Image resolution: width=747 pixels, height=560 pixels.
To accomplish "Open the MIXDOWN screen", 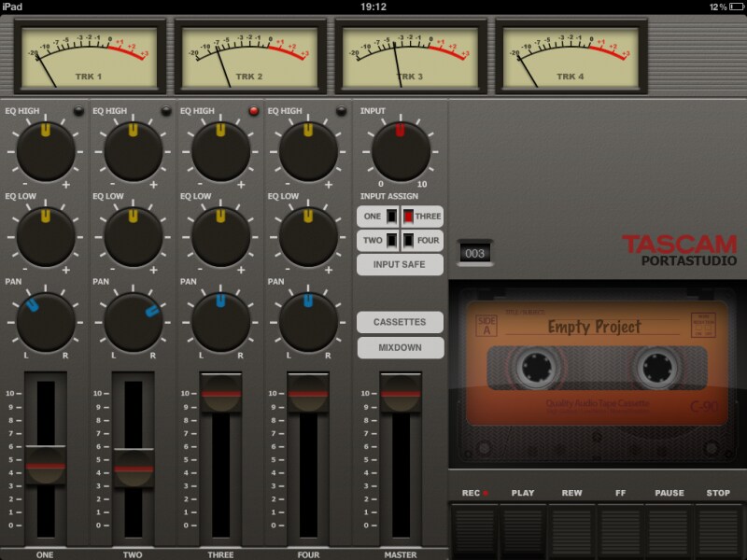I will pos(400,347).
